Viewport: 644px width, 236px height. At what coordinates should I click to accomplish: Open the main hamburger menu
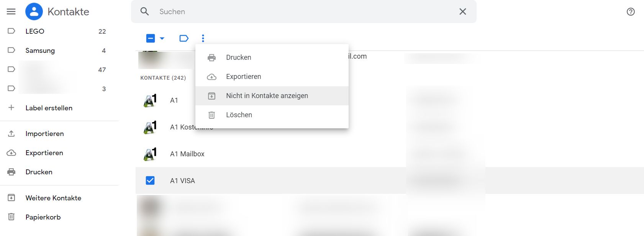[11, 11]
